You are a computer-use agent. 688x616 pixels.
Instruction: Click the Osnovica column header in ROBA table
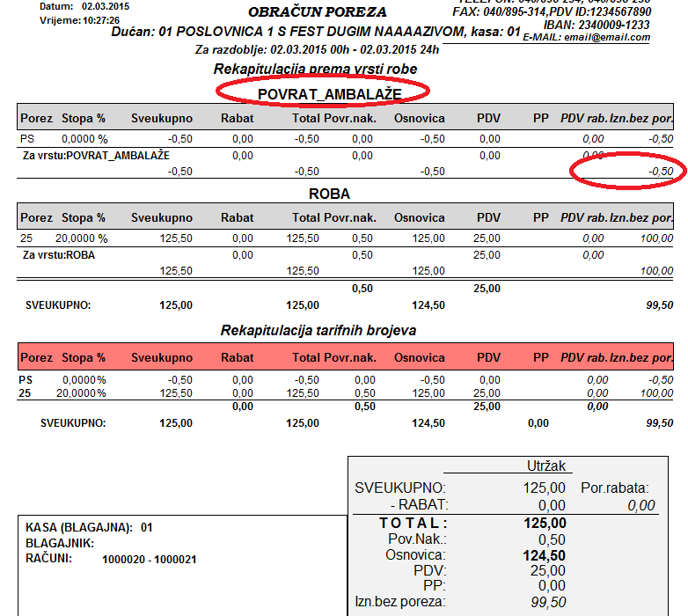[x=419, y=218]
